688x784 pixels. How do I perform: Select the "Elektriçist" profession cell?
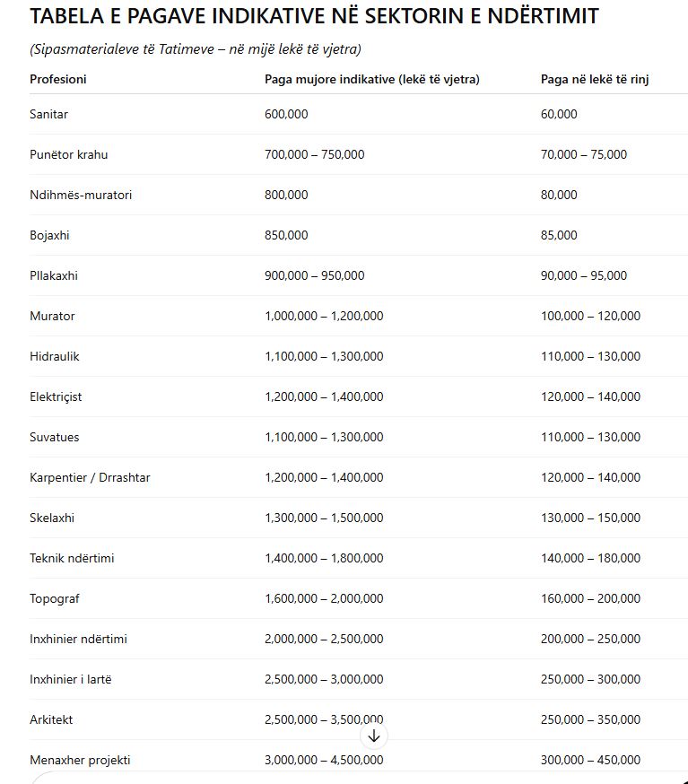pyautogui.click(x=56, y=396)
